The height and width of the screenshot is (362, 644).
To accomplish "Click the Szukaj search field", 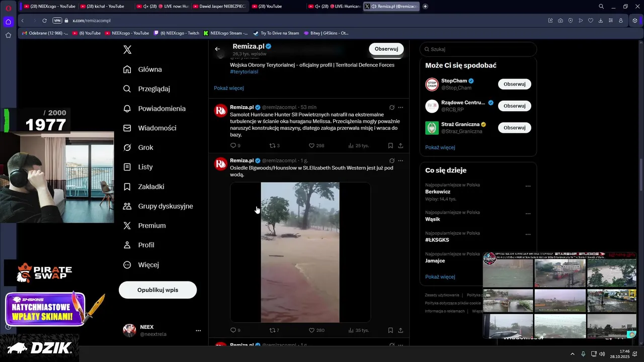I will (x=478, y=49).
